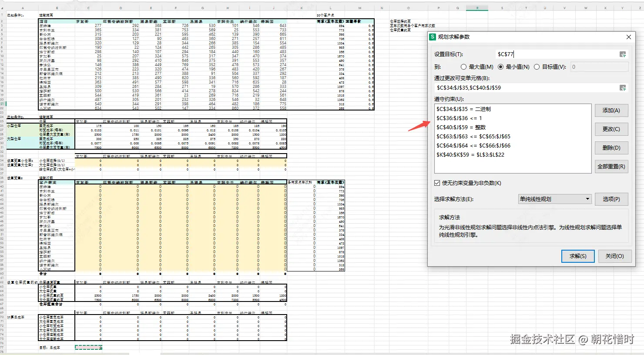Select column A header in spreadsheet

pyautogui.click(x=22, y=8)
